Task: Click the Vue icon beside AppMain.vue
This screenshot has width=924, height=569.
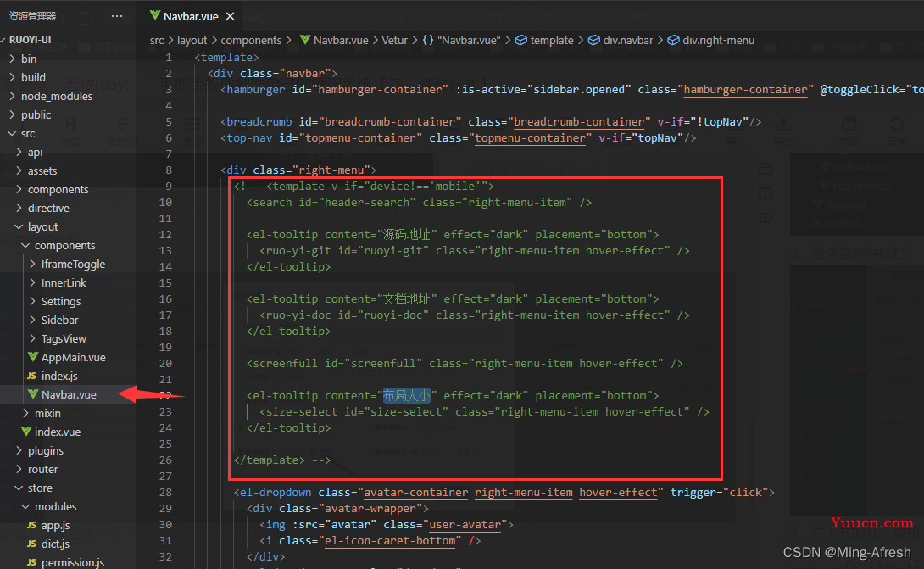Action: tap(33, 357)
